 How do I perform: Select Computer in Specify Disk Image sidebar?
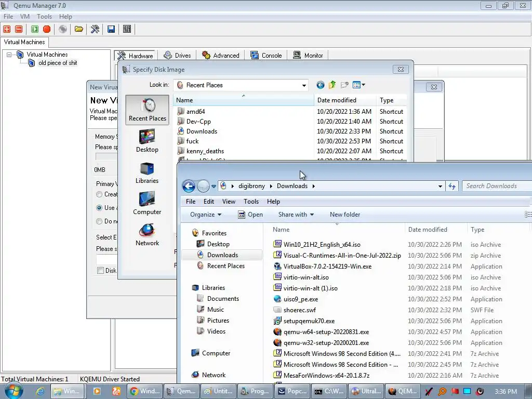click(x=147, y=203)
